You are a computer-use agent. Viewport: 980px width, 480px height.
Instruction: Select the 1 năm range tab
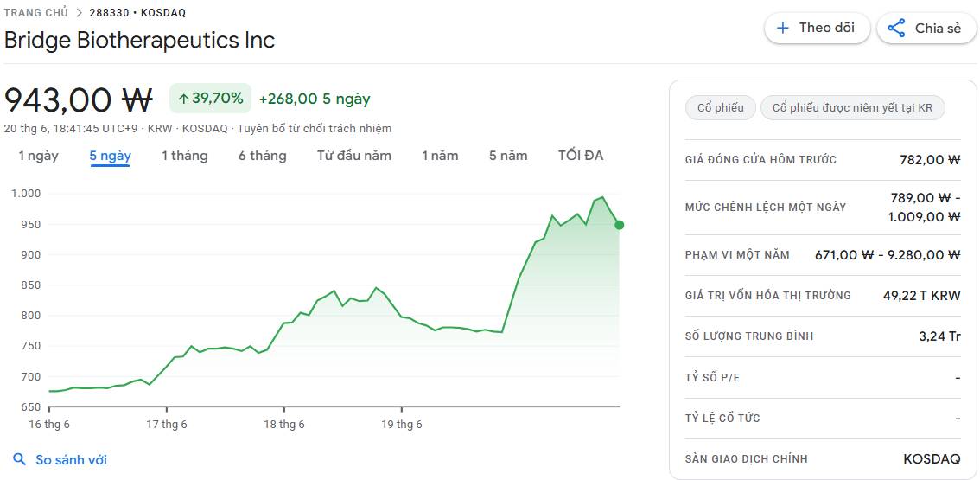(x=440, y=156)
